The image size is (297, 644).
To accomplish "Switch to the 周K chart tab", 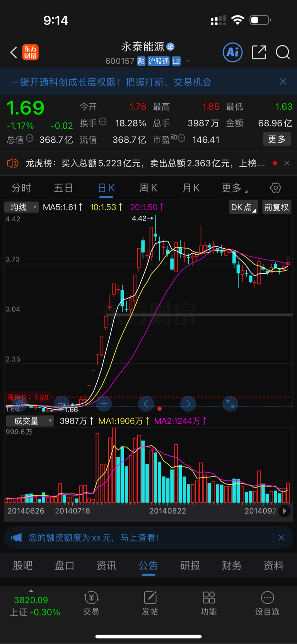I will pyautogui.click(x=148, y=188).
